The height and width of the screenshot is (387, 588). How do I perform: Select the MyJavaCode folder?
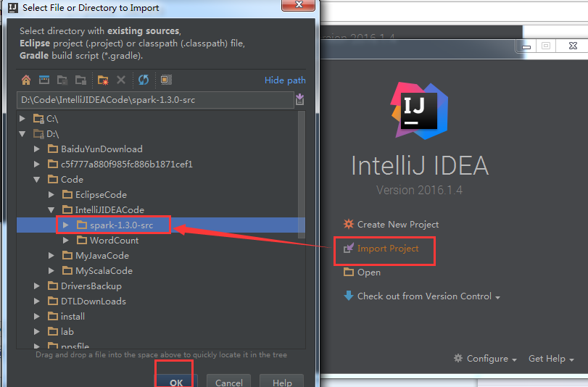[x=96, y=256]
